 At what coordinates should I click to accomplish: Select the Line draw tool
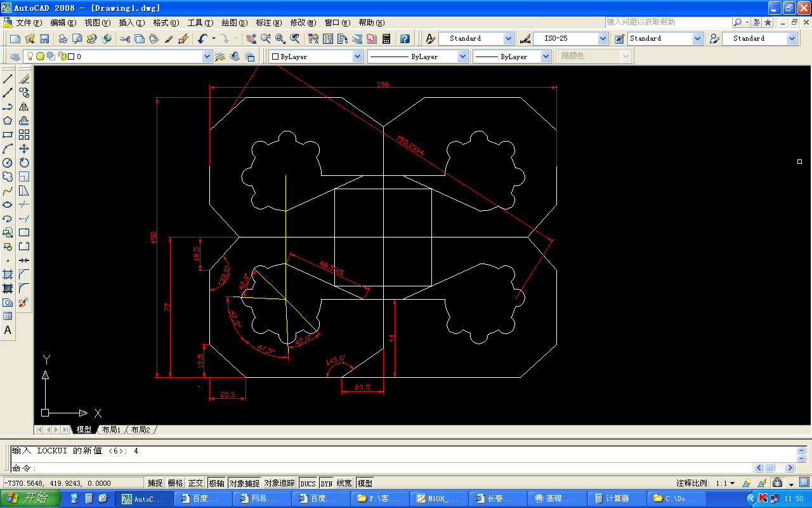(x=8, y=79)
